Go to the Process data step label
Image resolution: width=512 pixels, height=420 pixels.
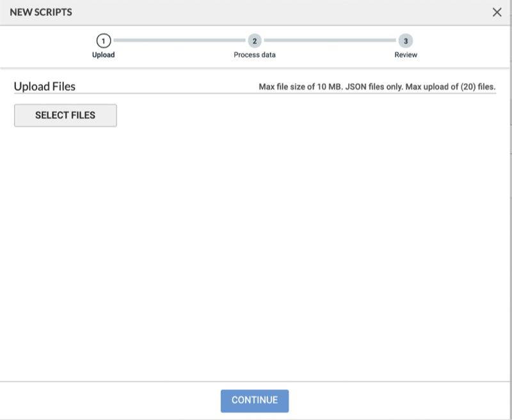pyautogui.click(x=255, y=55)
